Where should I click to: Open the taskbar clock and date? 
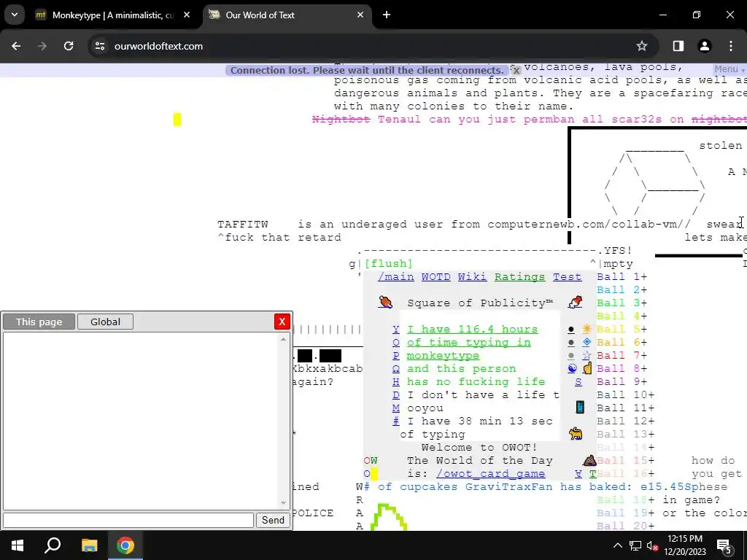click(685, 545)
